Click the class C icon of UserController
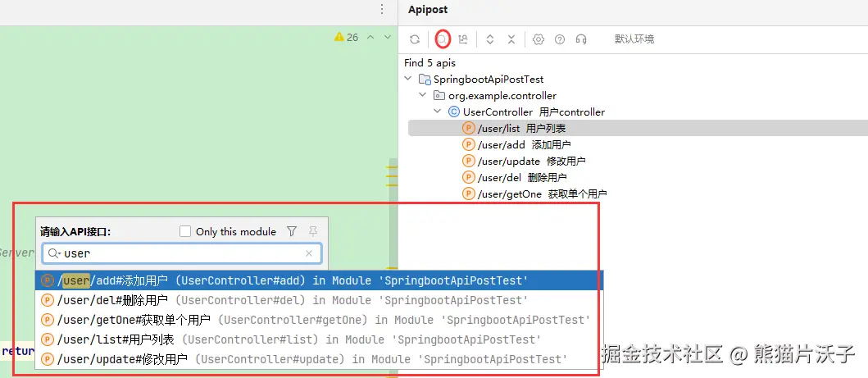The height and width of the screenshot is (378, 868). pos(454,112)
